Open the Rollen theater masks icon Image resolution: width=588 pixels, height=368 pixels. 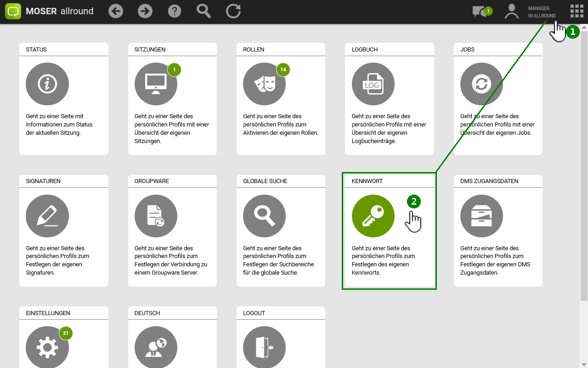coord(264,84)
